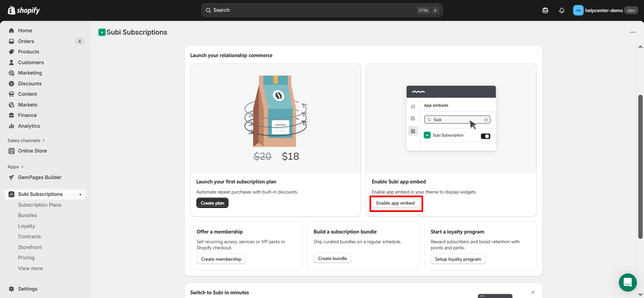Open Orders from the sidebar
Image resolution: width=644 pixels, height=298 pixels.
pos(26,41)
